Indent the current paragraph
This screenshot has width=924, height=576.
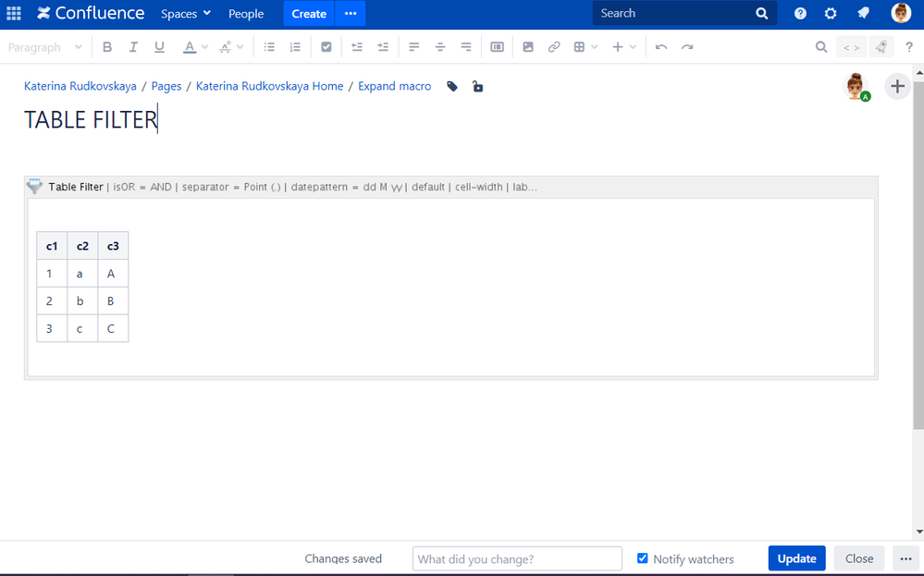pos(383,47)
